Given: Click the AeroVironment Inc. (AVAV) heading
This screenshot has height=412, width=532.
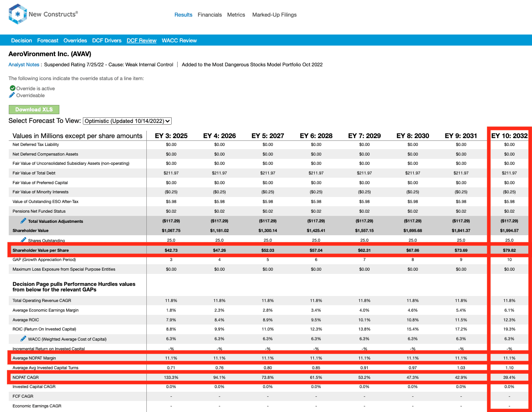Looking at the screenshot, I should click(x=50, y=54).
